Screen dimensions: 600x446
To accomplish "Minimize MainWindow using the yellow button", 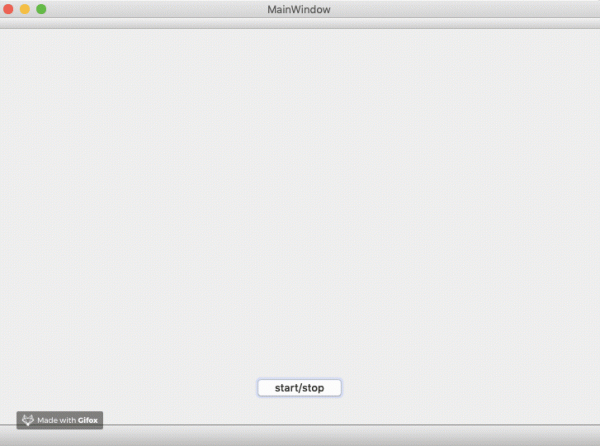I will point(25,9).
